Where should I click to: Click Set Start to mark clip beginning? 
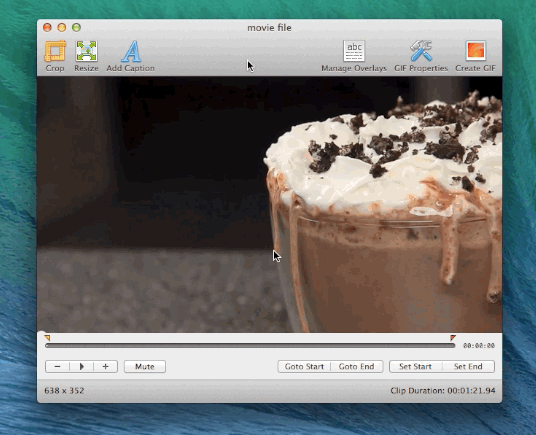click(x=415, y=366)
